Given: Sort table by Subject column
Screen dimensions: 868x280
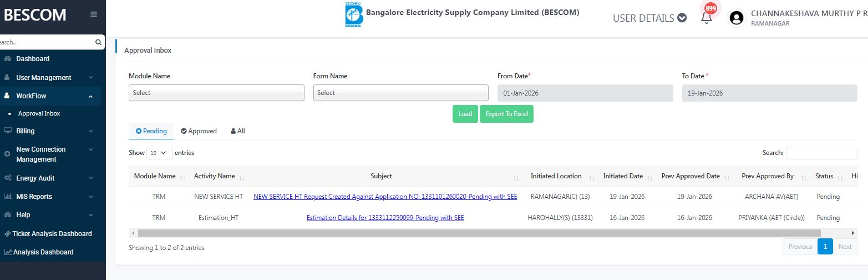Looking at the screenshot, I should click(516, 177).
